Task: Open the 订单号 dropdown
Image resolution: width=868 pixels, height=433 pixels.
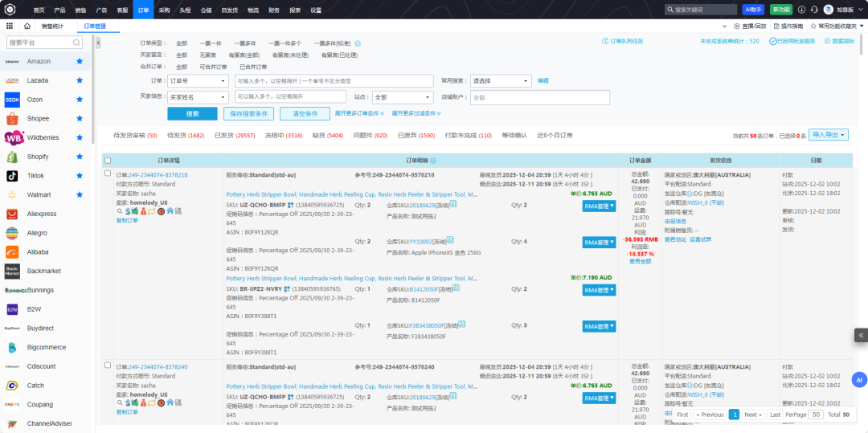Action: (190, 81)
